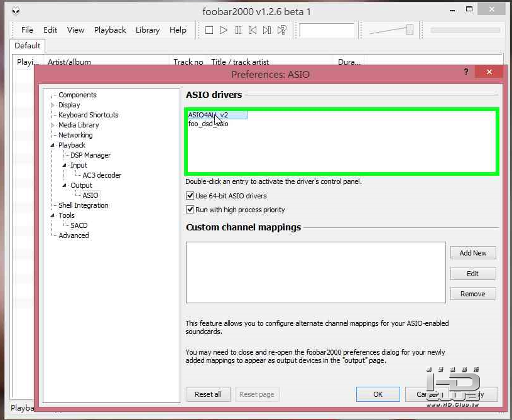Toggle Use 64-bit ASIO drivers checkbox

click(x=190, y=196)
